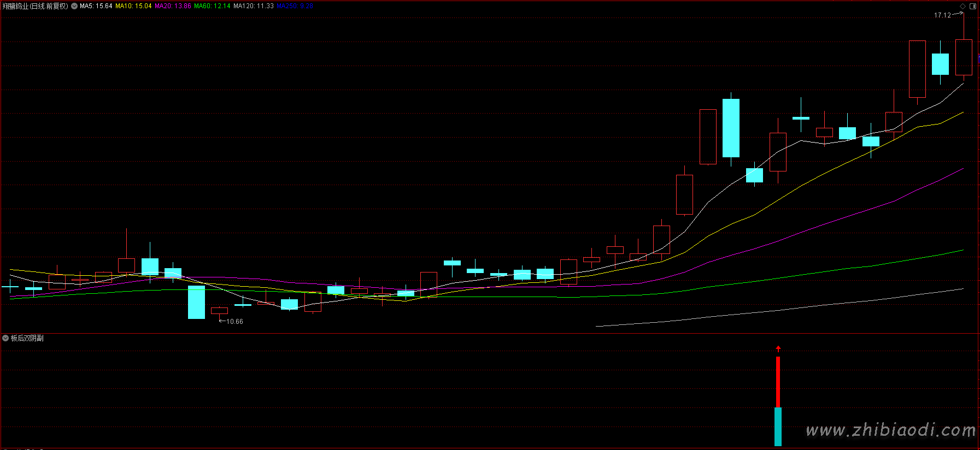Click the 翔鹭钨业 (日线 前复权) title
The height and width of the screenshot is (450, 980).
(35, 6)
